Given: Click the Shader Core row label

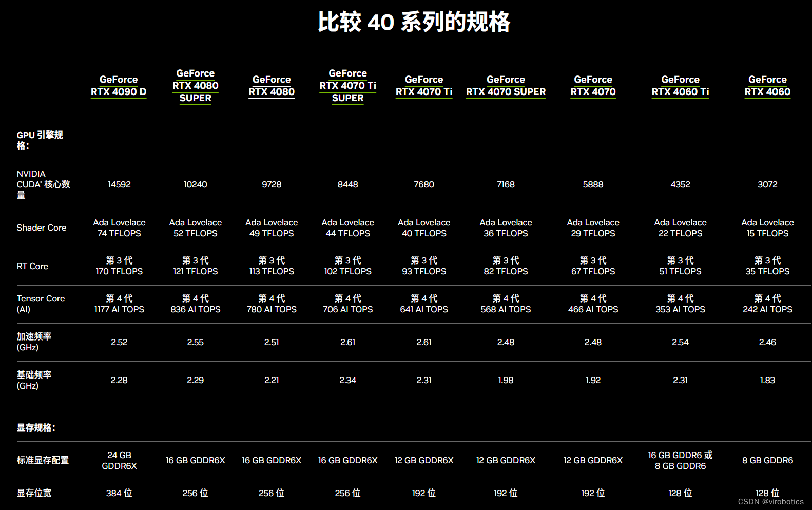Looking at the screenshot, I should (42, 228).
